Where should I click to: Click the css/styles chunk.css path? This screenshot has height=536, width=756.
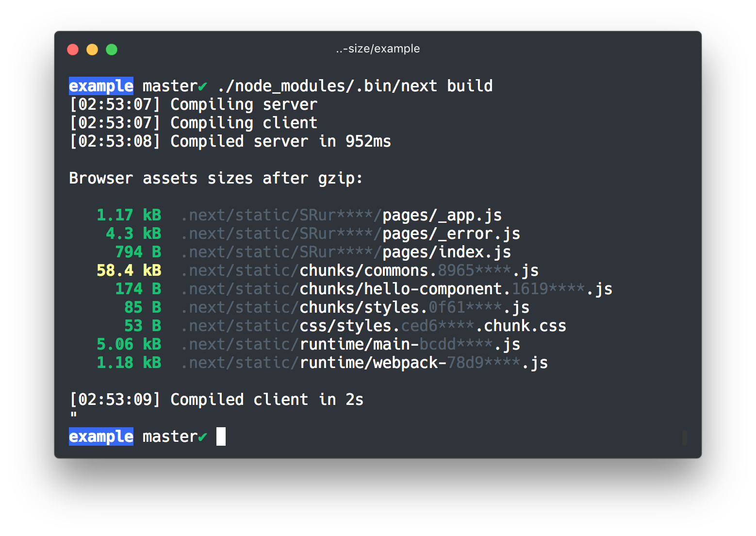(373, 326)
